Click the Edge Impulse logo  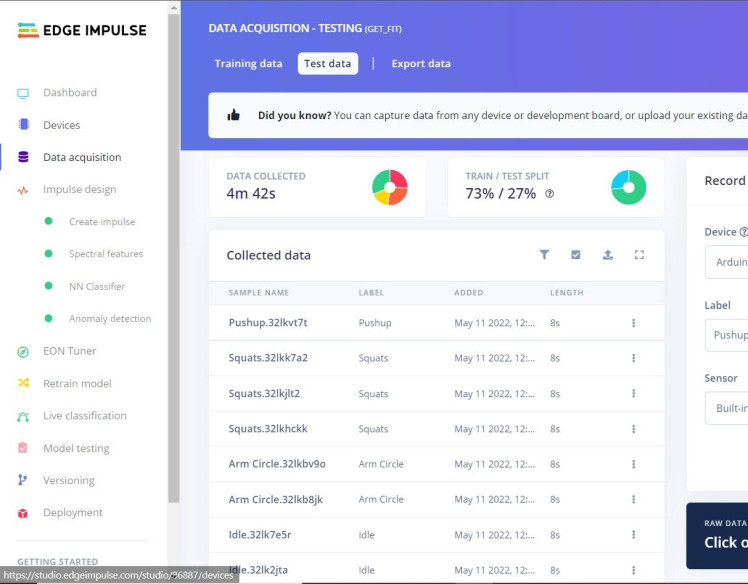tap(82, 30)
